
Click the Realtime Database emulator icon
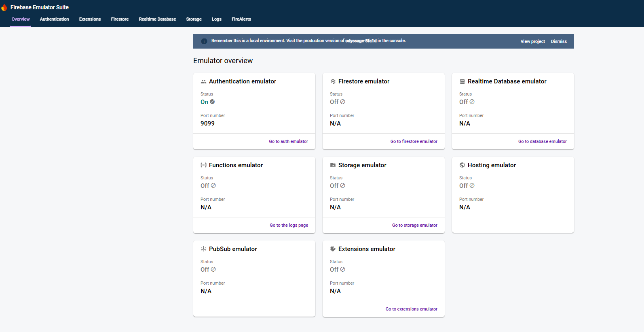click(462, 81)
